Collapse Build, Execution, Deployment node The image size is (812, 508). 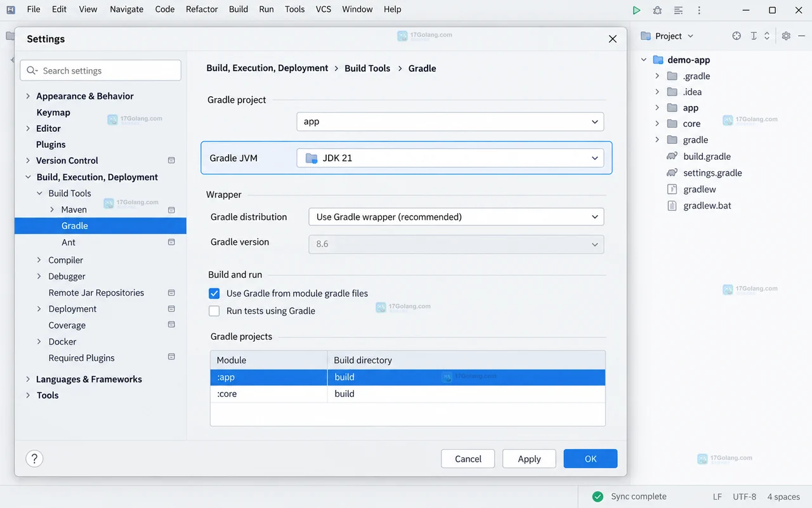pos(28,177)
